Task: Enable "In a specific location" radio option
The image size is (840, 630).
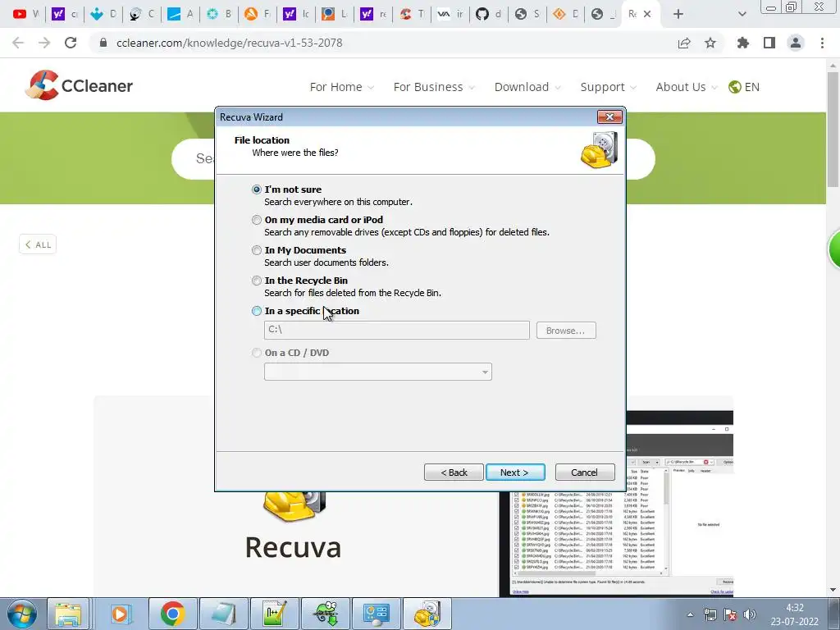Action: [257, 311]
